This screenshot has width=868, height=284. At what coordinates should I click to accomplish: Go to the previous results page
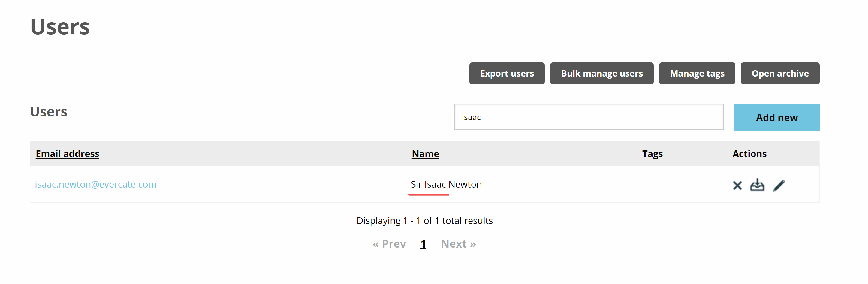tap(390, 243)
